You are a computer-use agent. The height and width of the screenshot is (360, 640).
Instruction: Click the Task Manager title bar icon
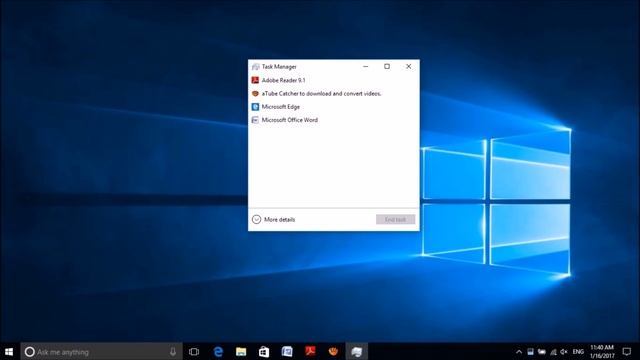click(x=256, y=67)
